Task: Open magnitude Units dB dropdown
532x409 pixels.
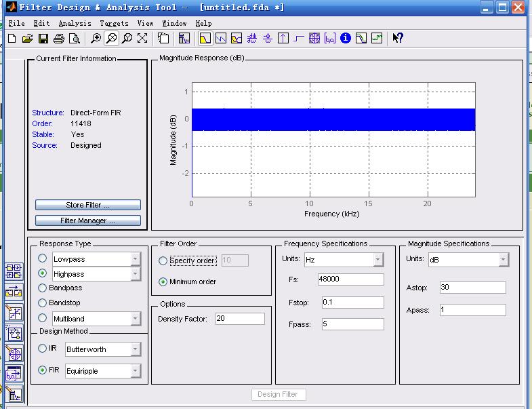Action: click(x=503, y=260)
